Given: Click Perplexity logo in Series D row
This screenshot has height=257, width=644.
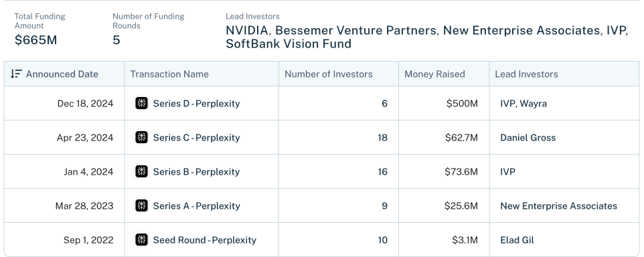Looking at the screenshot, I should tap(142, 104).
